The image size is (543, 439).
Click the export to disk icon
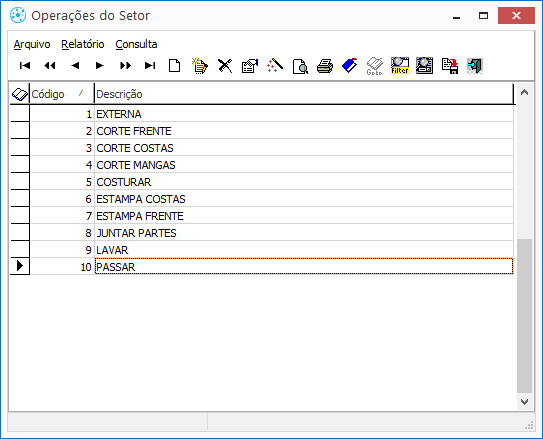450,65
